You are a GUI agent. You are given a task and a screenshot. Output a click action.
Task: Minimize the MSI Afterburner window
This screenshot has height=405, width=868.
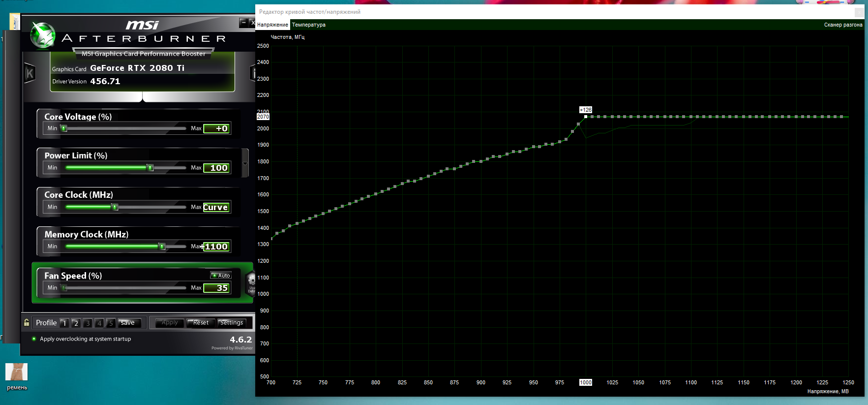(x=243, y=23)
